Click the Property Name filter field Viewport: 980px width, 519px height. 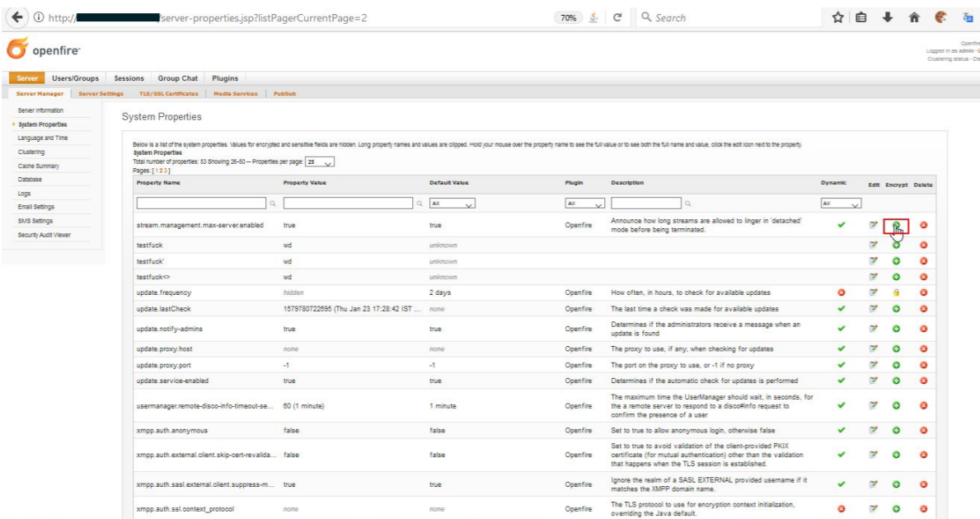click(x=202, y=203)
